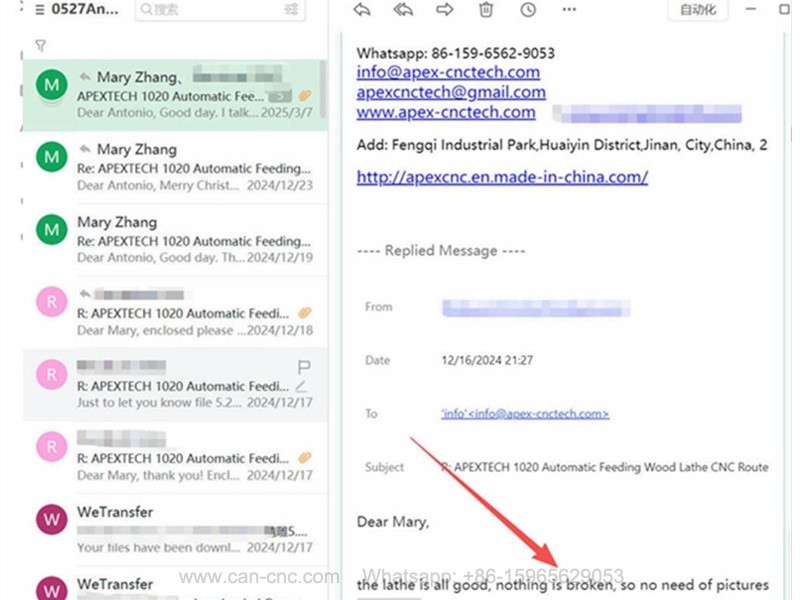The height and width of the screenshot is (600, 800).
Task: Open email 'Dear Mary, thank you! Encl...'
Action: pos(175,457)
